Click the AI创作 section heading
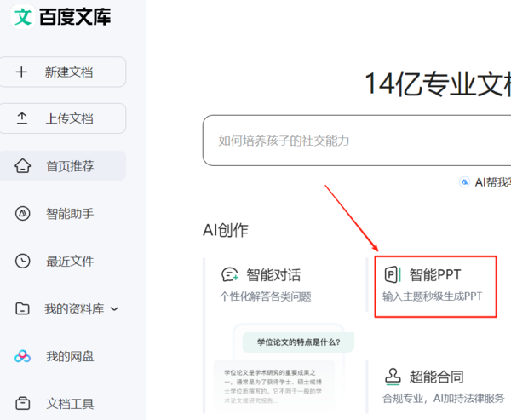 point(226,230)
